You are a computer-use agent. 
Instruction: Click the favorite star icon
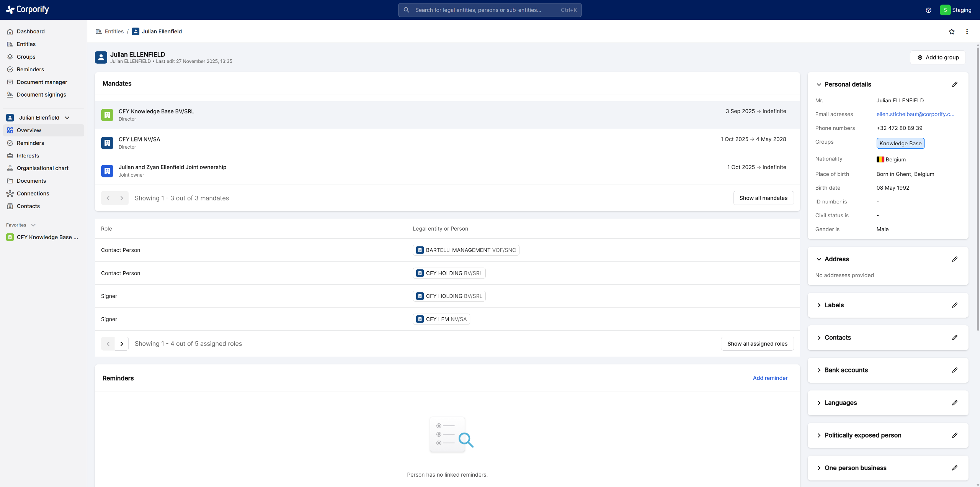[952, 31]
